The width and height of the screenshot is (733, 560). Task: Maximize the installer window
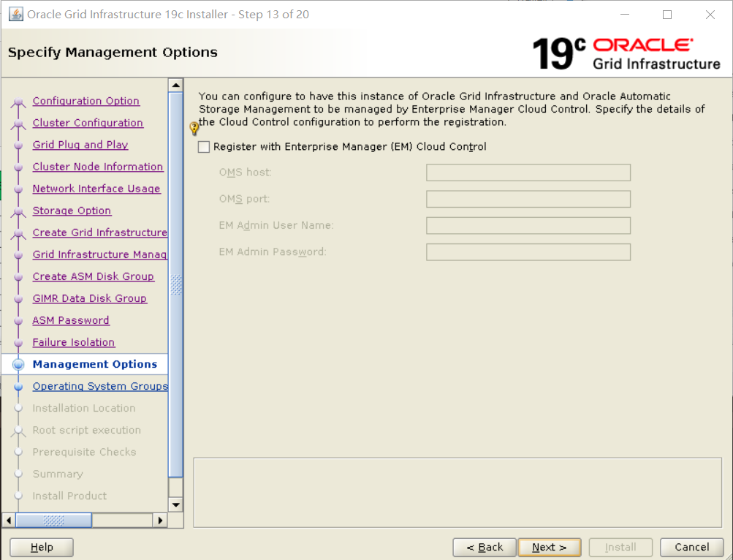click(667, 15)
